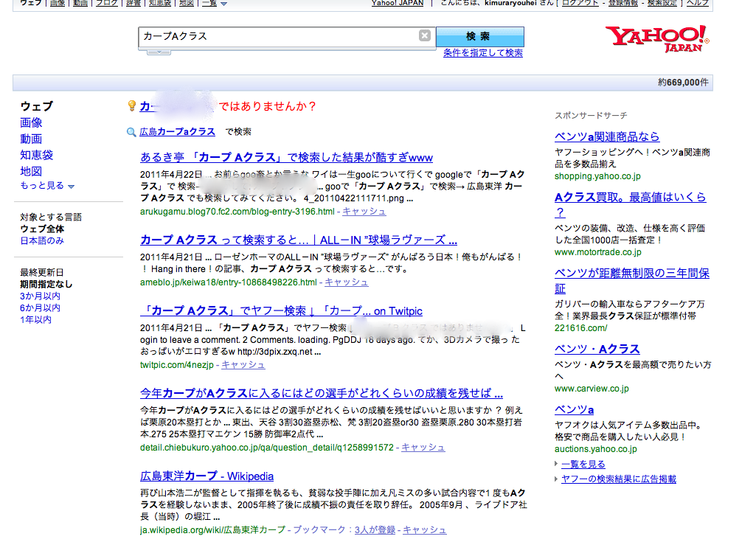Filter to 1年以内 updates
The width and height of the screenshot is (756, 542).
tap(35, 320)
